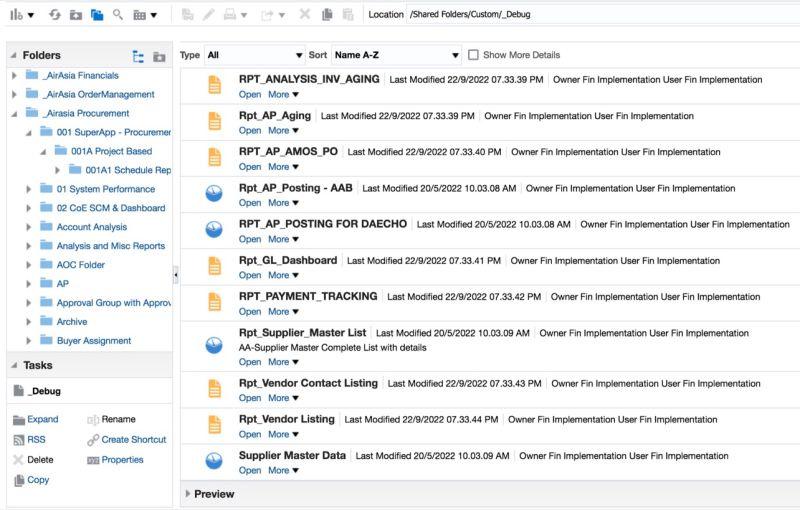This screenshot has height=510, width=800.
Task: Enable Show More Details checkbox
Action: click(x=473, y=55)
